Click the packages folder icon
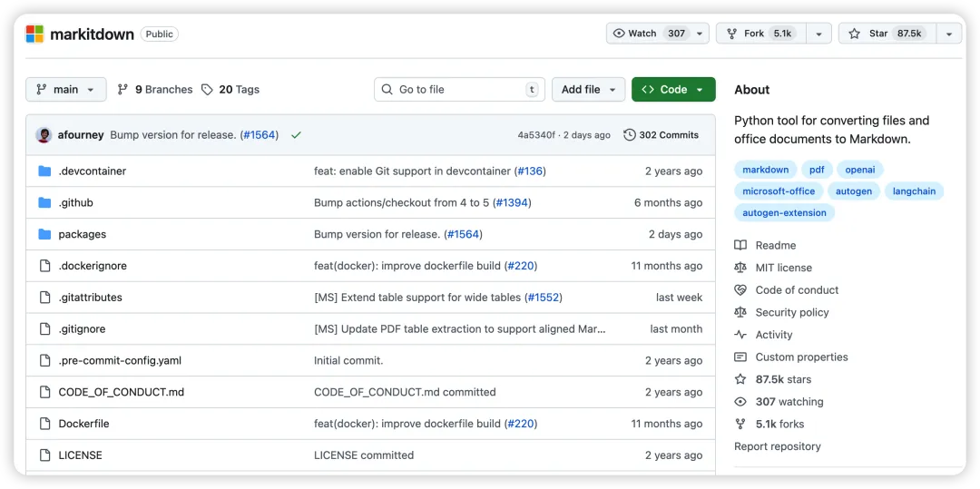This screenshot has width=980, height=489. [x=44, y=234]
